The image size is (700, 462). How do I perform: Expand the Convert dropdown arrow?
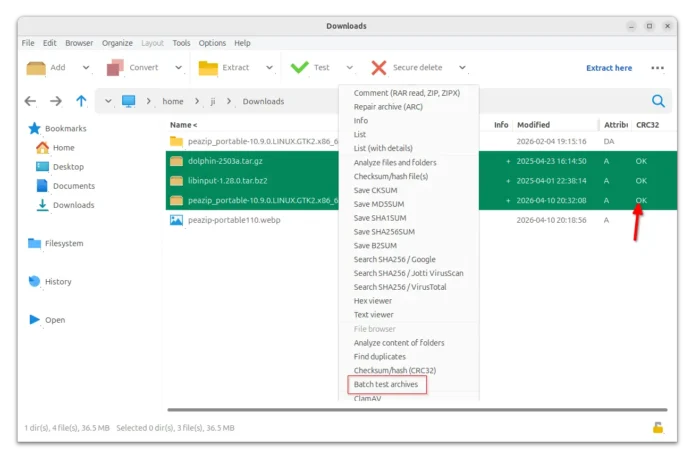point(179,68)
